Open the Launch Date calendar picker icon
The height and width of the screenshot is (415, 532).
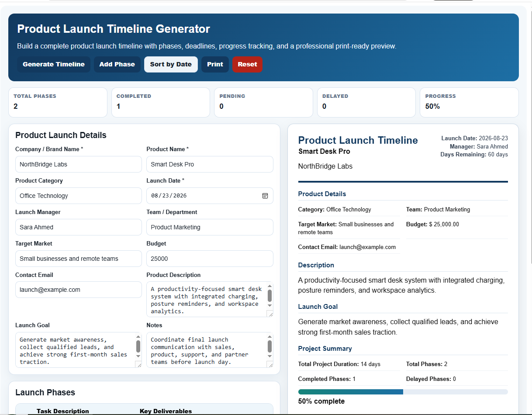[265, 196]
